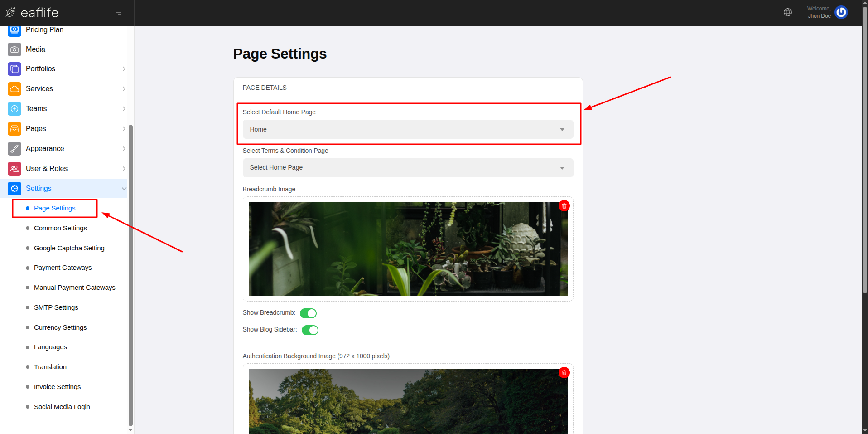Open the Pricing Plan menu item
868x434 pixels.
44,30
